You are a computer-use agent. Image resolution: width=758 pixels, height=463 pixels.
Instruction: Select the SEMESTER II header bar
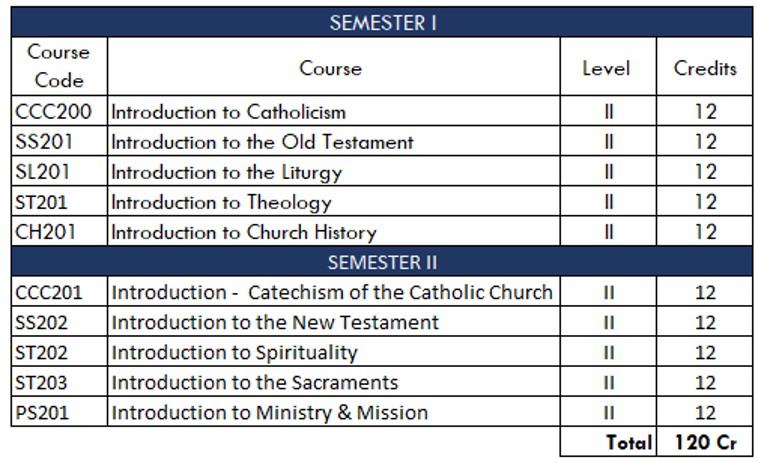click(x=382, y=263)
